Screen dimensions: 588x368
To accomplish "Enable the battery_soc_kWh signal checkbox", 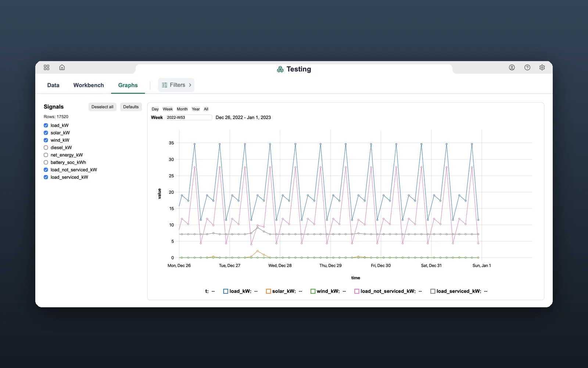I will [46, 162].
